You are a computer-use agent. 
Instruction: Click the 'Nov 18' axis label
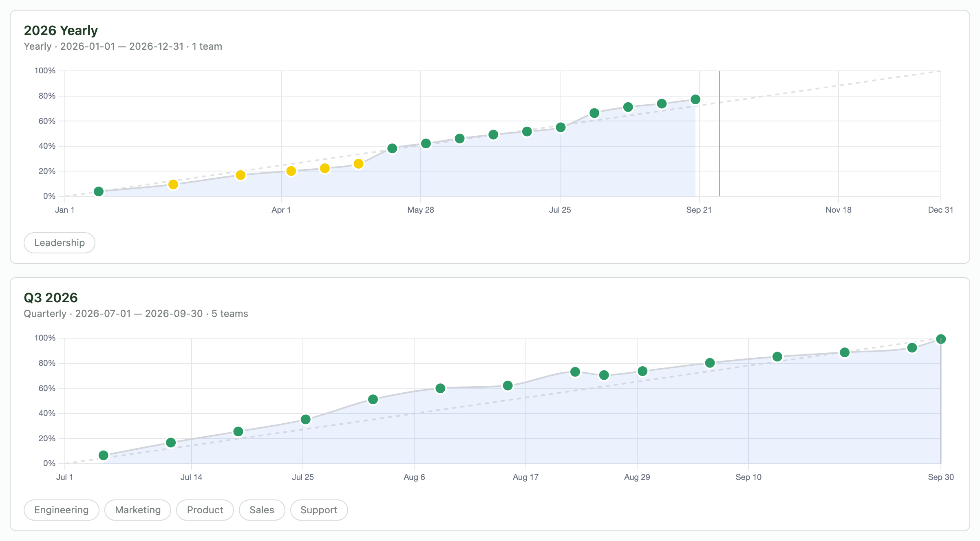pos(839,210)
